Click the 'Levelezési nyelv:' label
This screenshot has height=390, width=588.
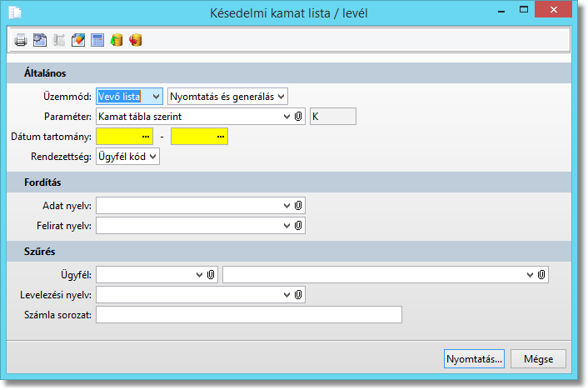coord(56,295)
